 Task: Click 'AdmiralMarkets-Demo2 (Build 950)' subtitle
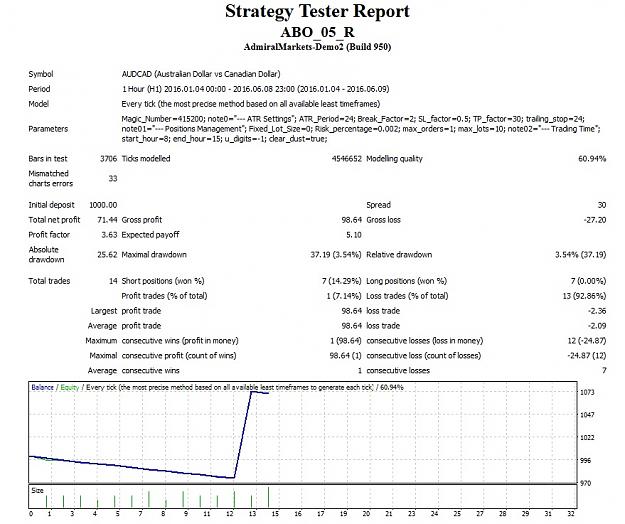317,47
